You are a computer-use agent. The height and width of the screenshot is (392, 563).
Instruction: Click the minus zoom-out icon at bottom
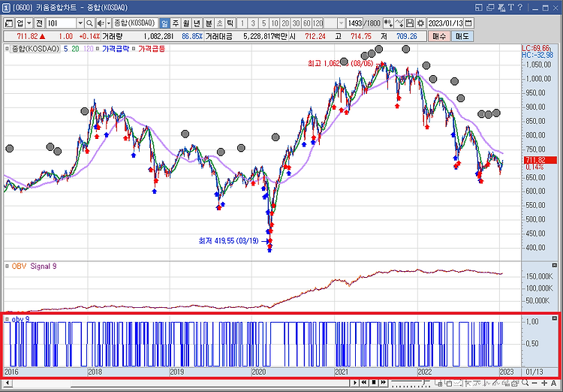(534, 383)
